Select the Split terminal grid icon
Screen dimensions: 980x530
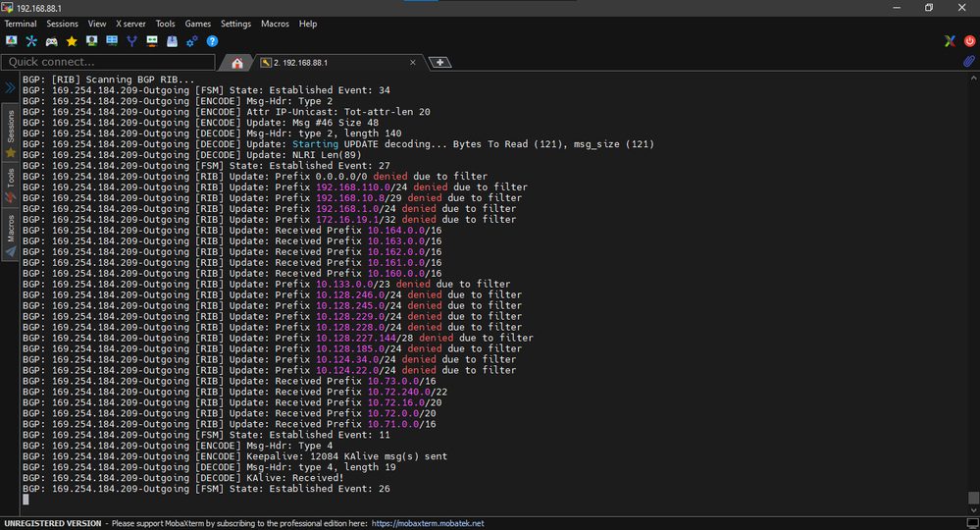pyautogui.click(x=112, y=41)
